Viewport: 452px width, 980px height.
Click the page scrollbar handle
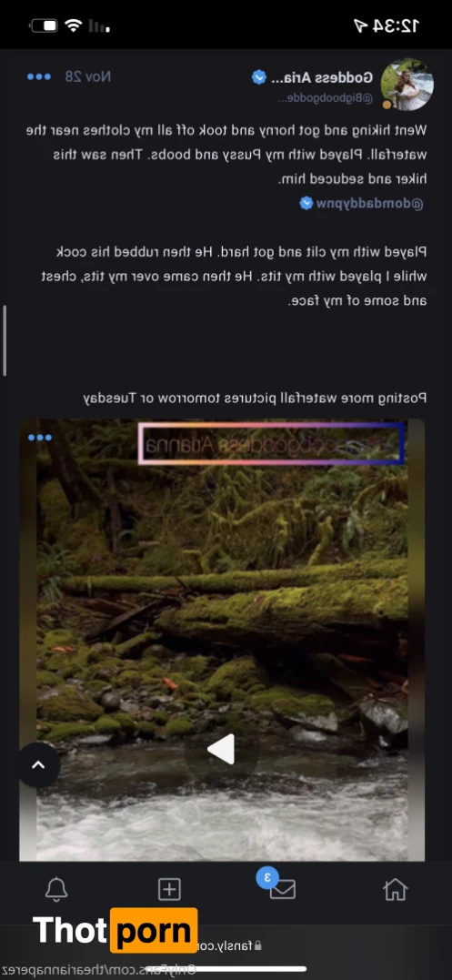point(5,340)
